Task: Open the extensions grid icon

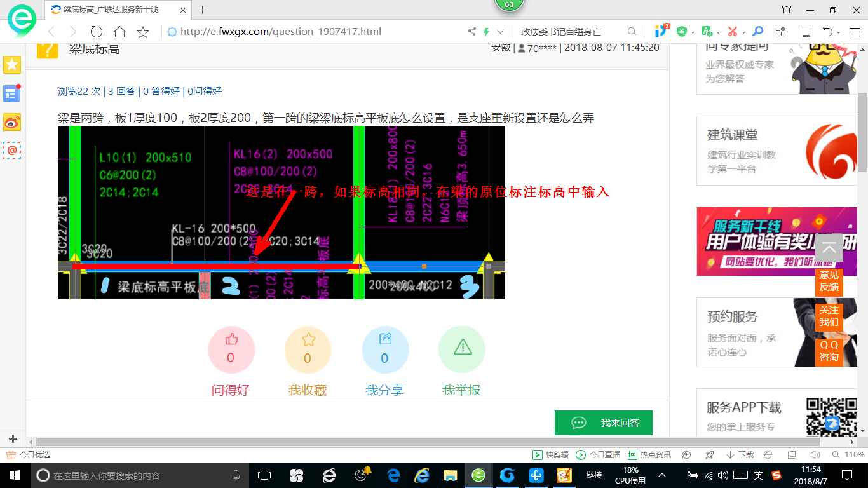Action: click(781, 32)
